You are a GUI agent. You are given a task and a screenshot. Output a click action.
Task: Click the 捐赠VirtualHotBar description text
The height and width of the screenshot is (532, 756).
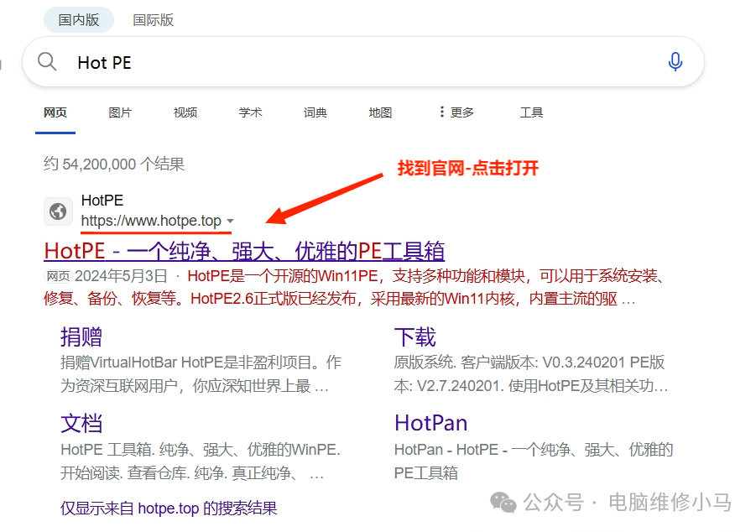pos(201,373)
